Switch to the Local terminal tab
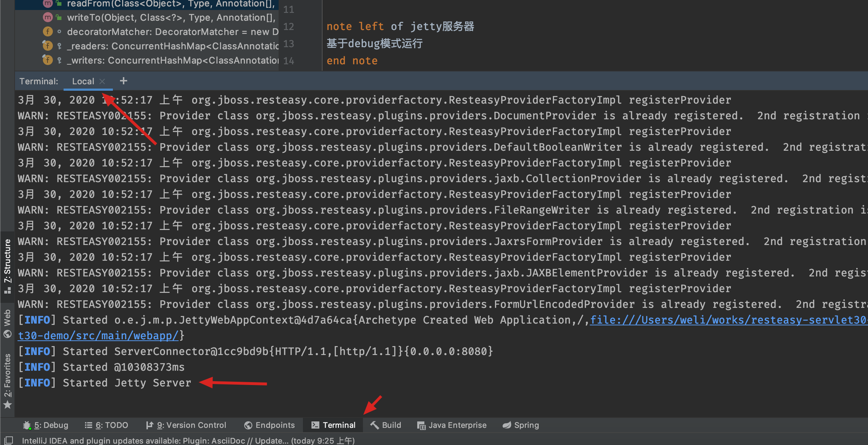 point(83,81)
